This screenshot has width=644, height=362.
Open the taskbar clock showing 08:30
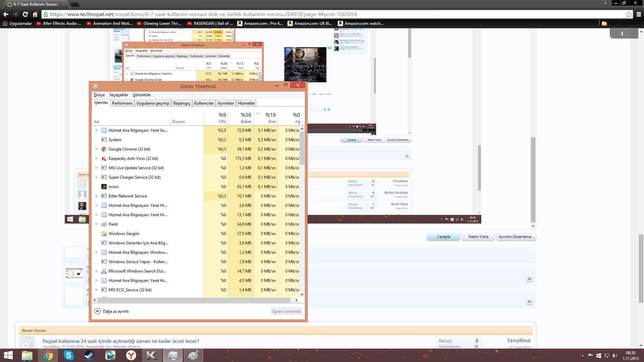pyautogui.click(x=631, y=356)
